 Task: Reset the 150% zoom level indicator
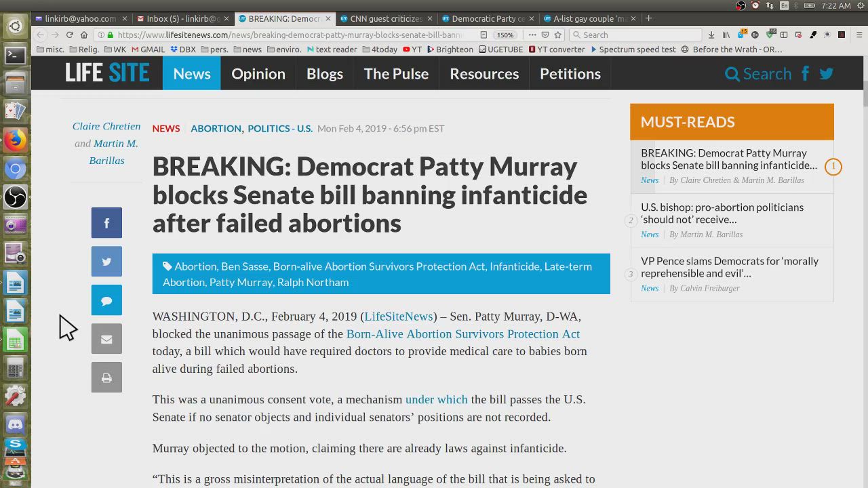click(x=505, y=35)
